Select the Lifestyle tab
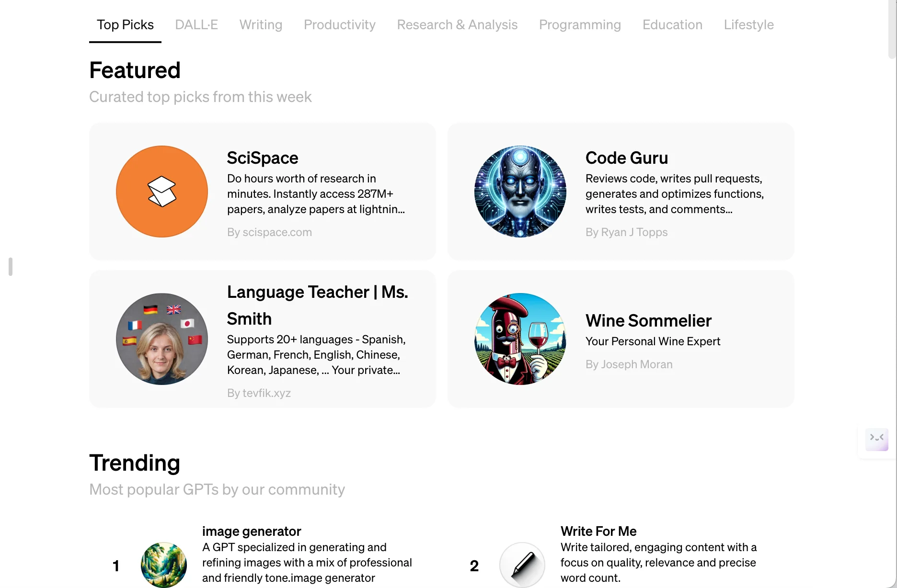Screen dimensions: 897x588 click(748, 25)
